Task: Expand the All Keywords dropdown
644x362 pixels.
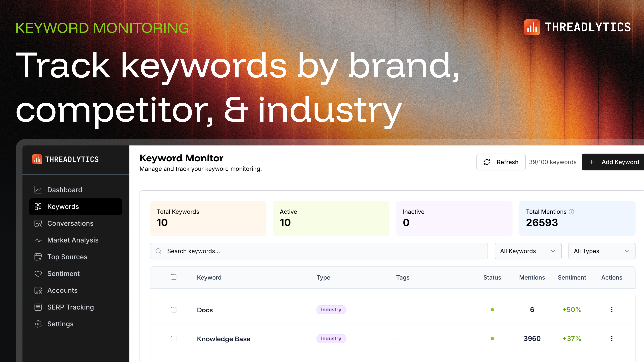Action: [528, 251]
